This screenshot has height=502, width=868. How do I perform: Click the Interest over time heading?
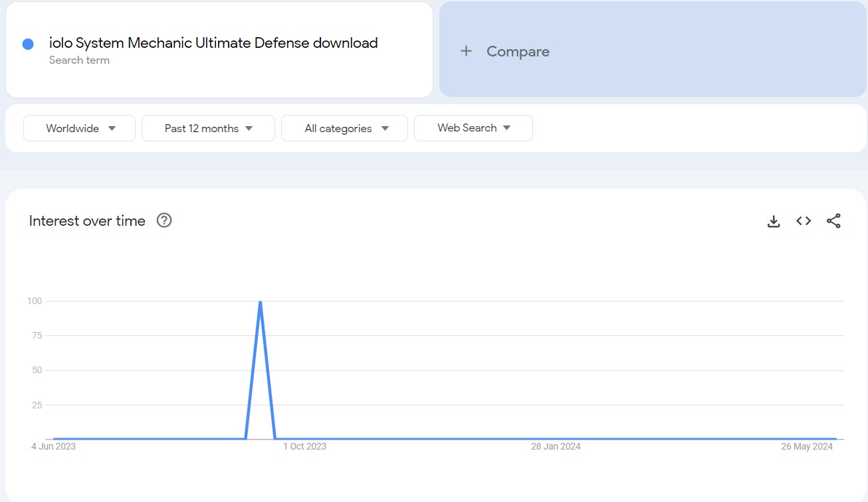(x=87, y=221)
